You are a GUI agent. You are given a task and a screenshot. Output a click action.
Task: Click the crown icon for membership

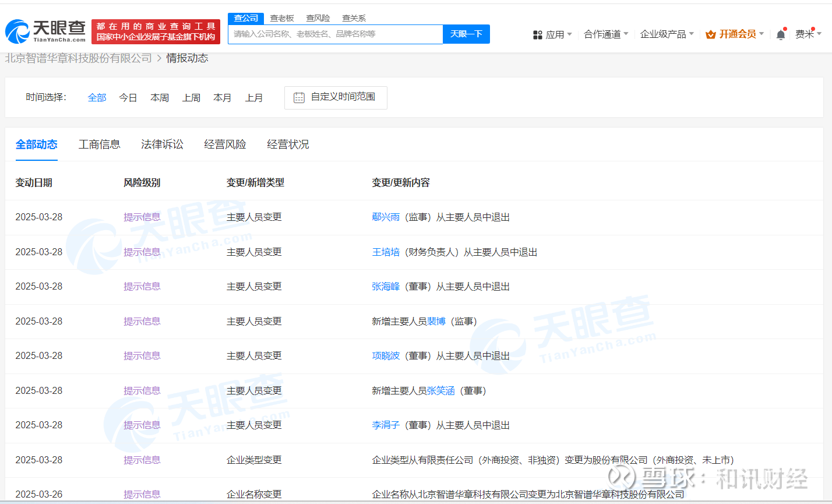[710, 34]
